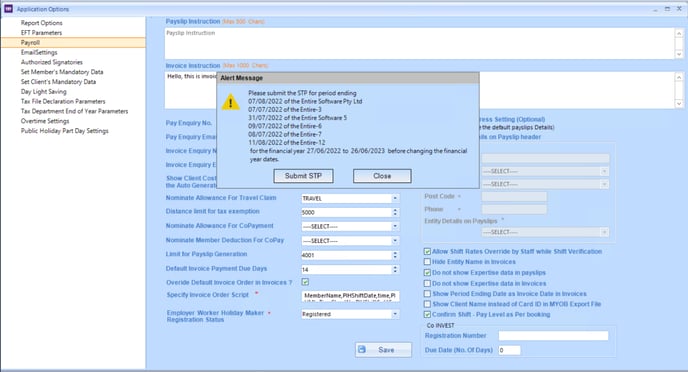Open Nominate Allowance For CoPayment dropdown
Image resolution: width=688 pixels, height=372 pixels.
coord(395,226)
